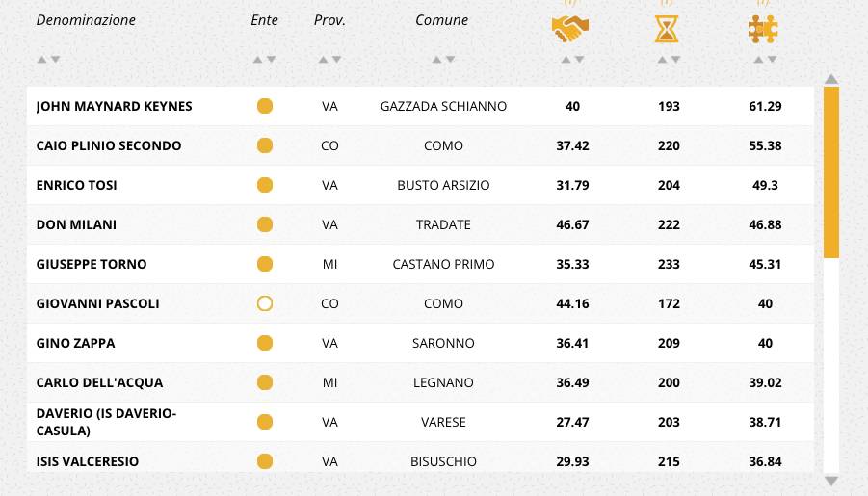The width and height of the screenshot is (868, 496).
Task: Click the orange vertical scrollbar thumb
Action: tap(831, 172)
